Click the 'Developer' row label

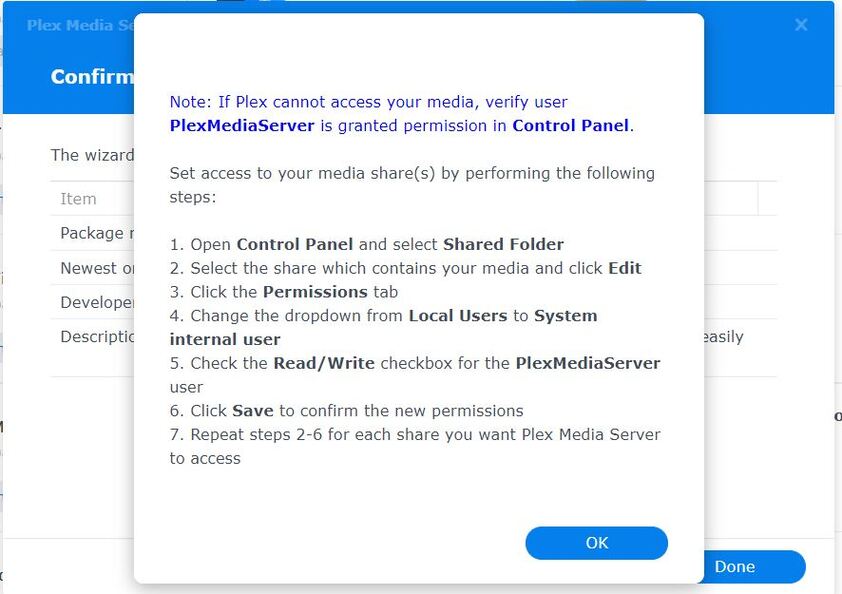coord(97,302)
